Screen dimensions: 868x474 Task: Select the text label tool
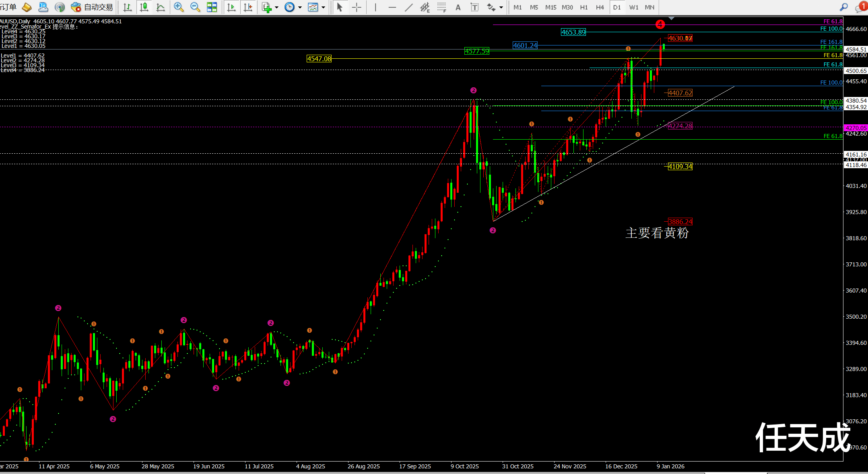pos(475,7)
